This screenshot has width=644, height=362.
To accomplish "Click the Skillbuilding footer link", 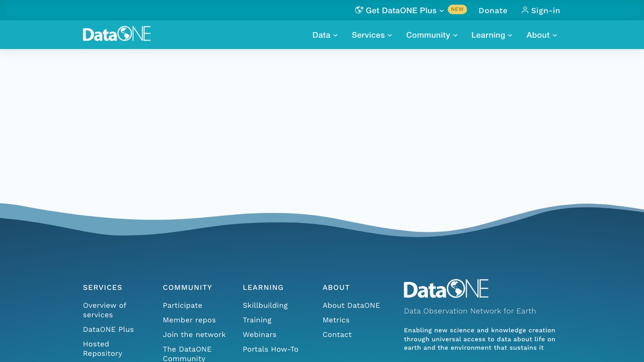I will (265, 306).
